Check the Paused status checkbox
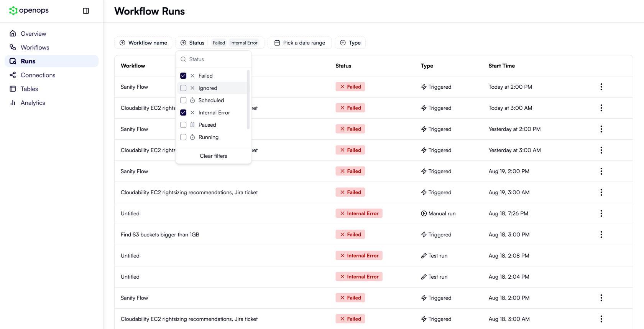The image size is (644, 329). [183, 125]
